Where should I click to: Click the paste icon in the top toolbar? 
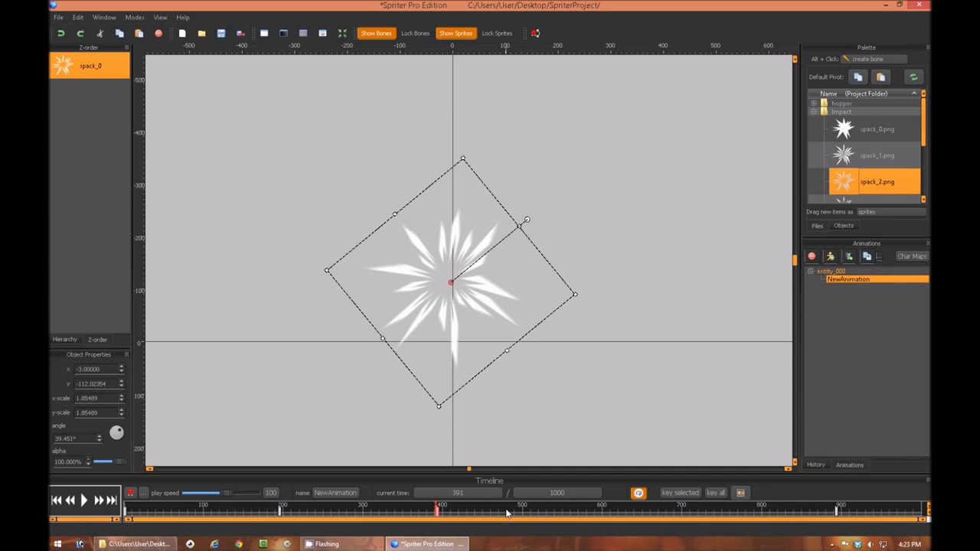coord(139,33)
